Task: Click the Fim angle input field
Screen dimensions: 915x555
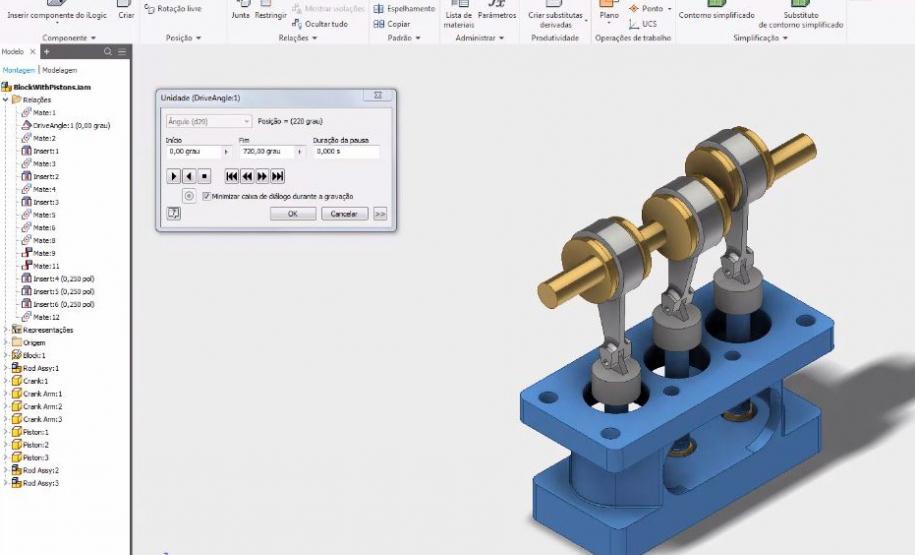Action: pos(266,152)
